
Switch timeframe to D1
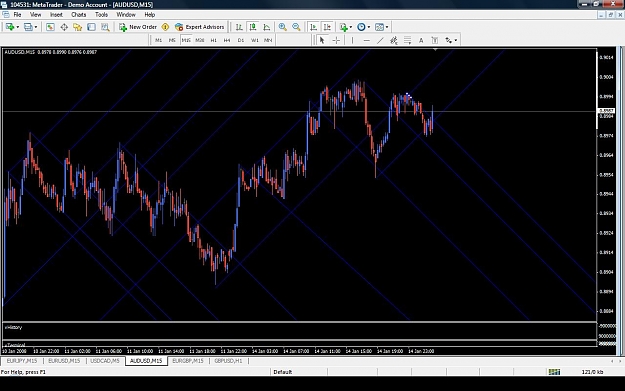pyautogui.click(x=241, y=40)
